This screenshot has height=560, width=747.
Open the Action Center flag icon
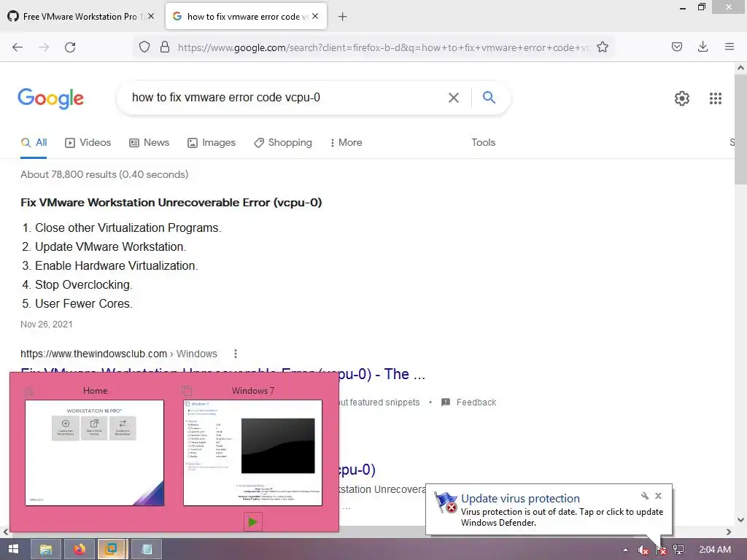tap(661, 550)
